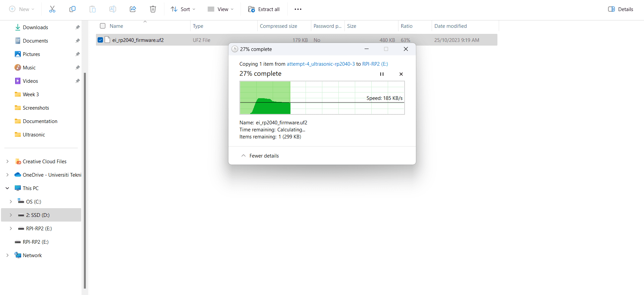The image size is (644, 295).
Task: Open the Details pane
Action: (621, 9)
